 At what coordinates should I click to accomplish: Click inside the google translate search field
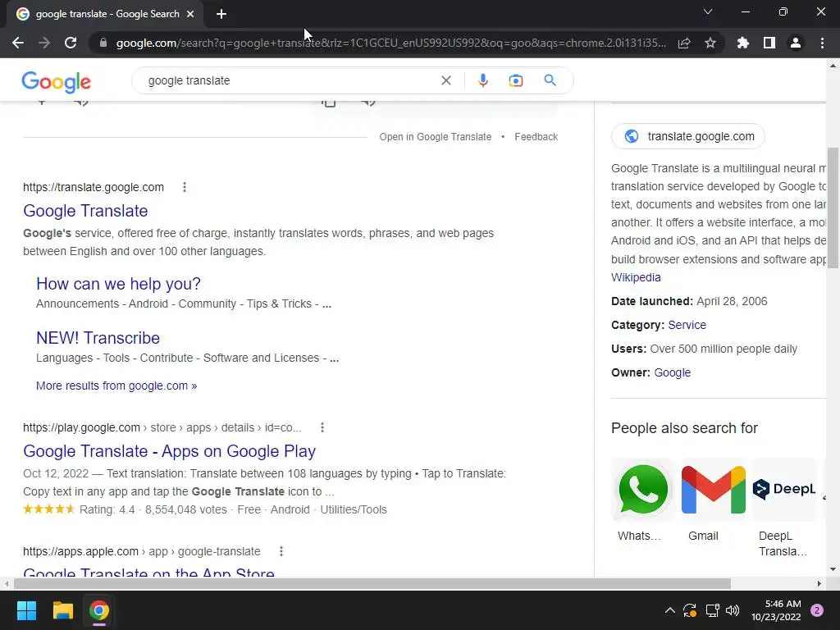pyautogui.click(x=290, y=80)
